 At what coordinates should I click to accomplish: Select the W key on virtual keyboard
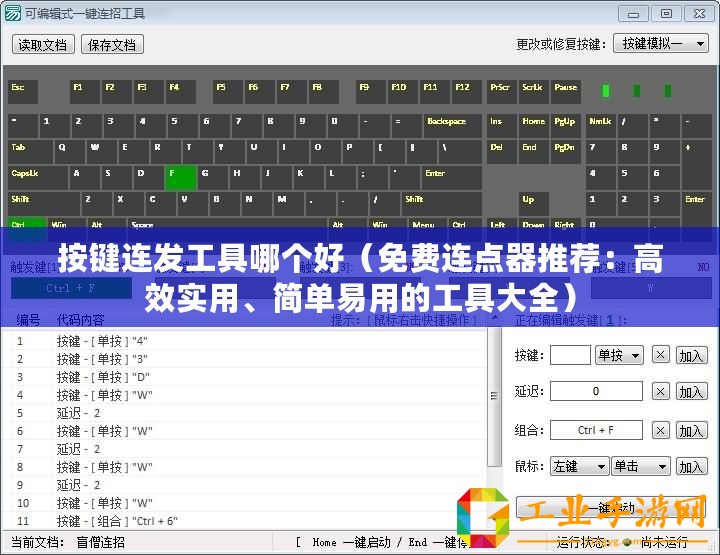coord(101,152)
